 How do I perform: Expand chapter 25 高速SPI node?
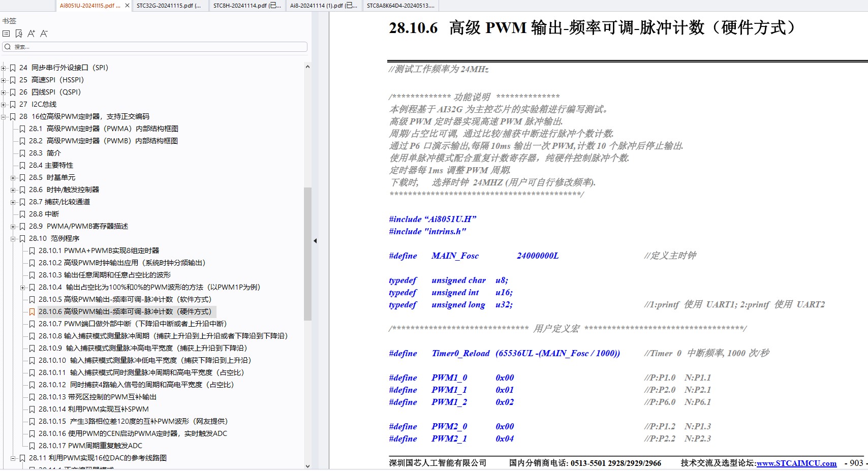4,80
